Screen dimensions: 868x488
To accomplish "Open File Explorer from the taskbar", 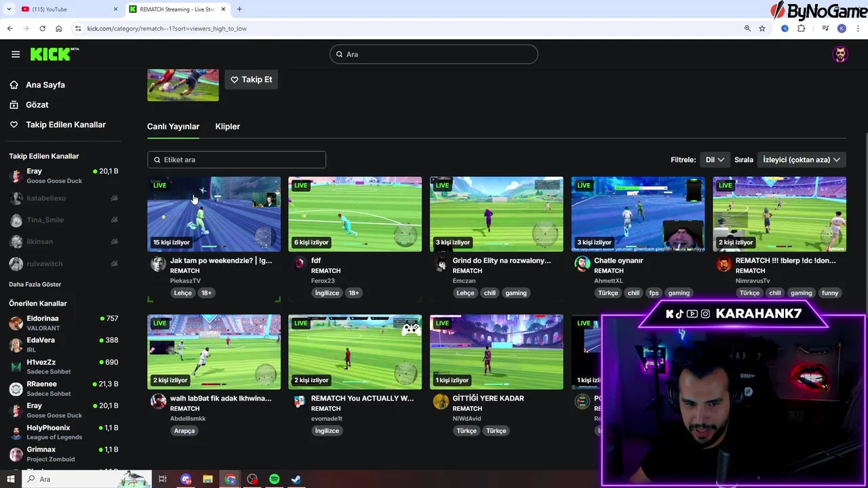I will pos(208,479).
